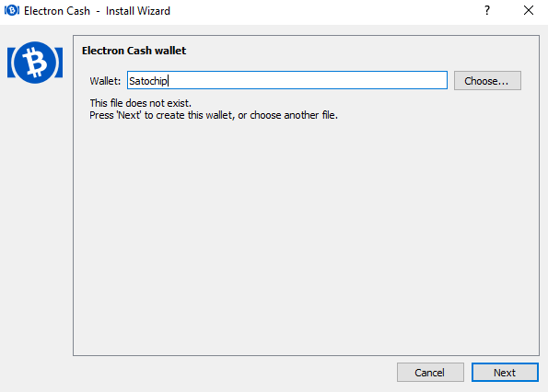This screenshot has width=548, height=392.
Task: Place cursor on the 'Satochip' text
Action: pos(148,81)
